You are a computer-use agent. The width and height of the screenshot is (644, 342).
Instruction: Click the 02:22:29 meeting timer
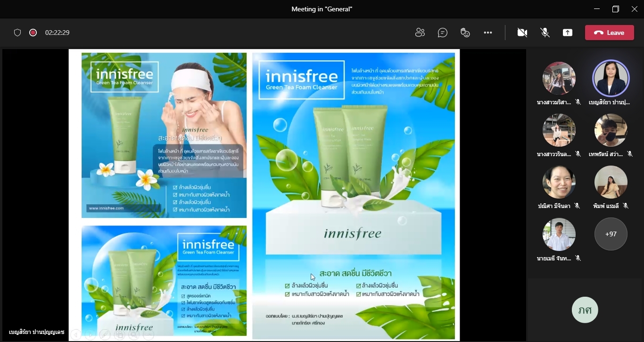(58, 33)
